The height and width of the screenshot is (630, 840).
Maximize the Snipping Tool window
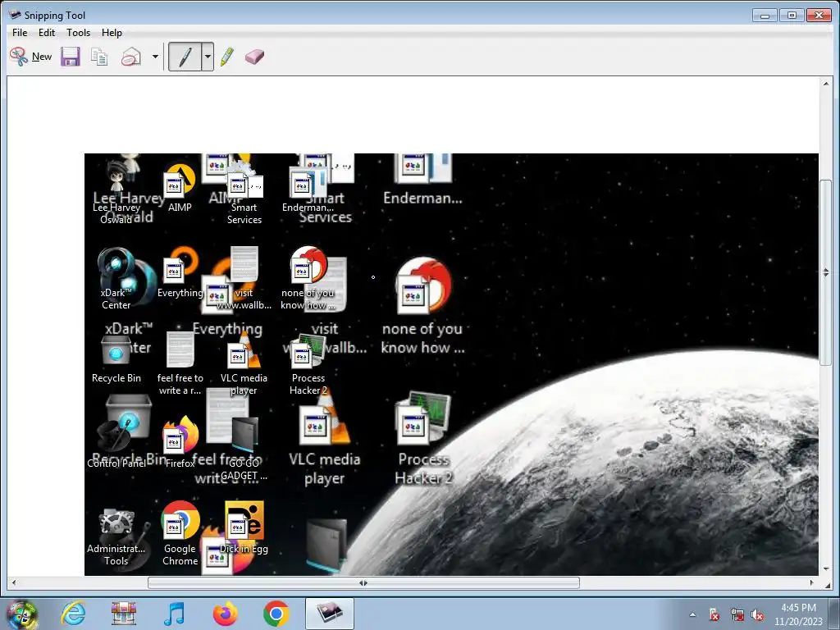[x=792, y=15]
